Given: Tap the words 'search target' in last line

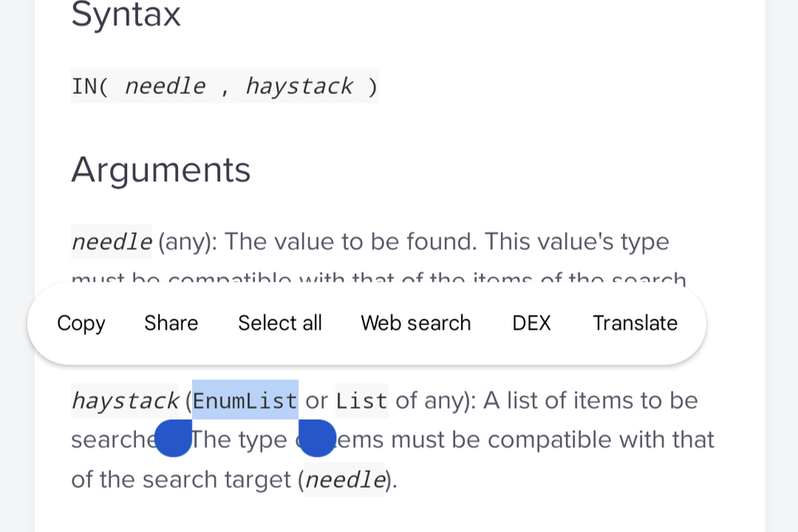Looking at the screenshot, I should [216, 479].
